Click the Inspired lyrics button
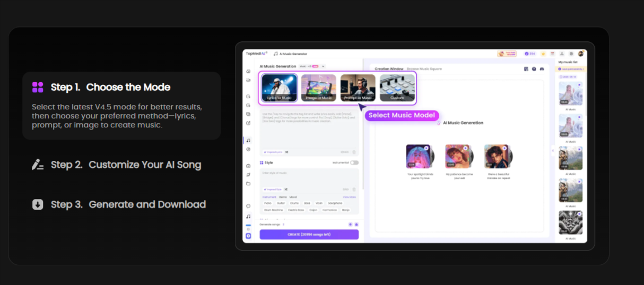This screenshot has width=644, height=285. [273, 152]
